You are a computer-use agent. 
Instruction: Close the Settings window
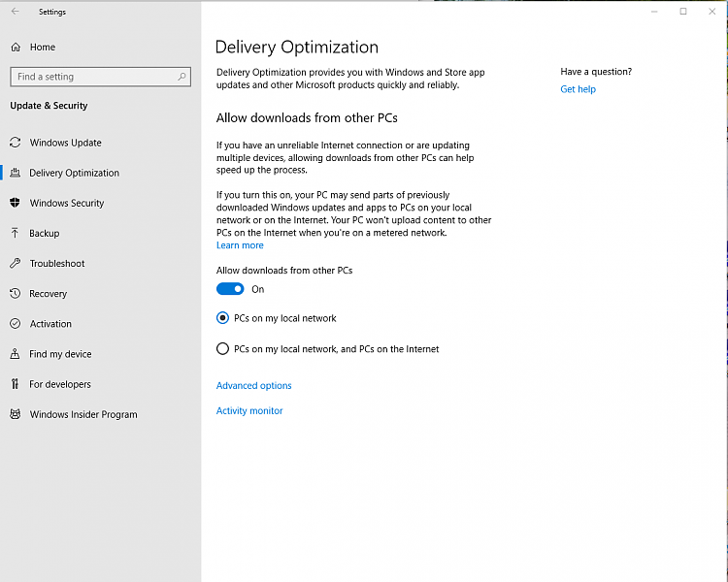coord(711,11)
